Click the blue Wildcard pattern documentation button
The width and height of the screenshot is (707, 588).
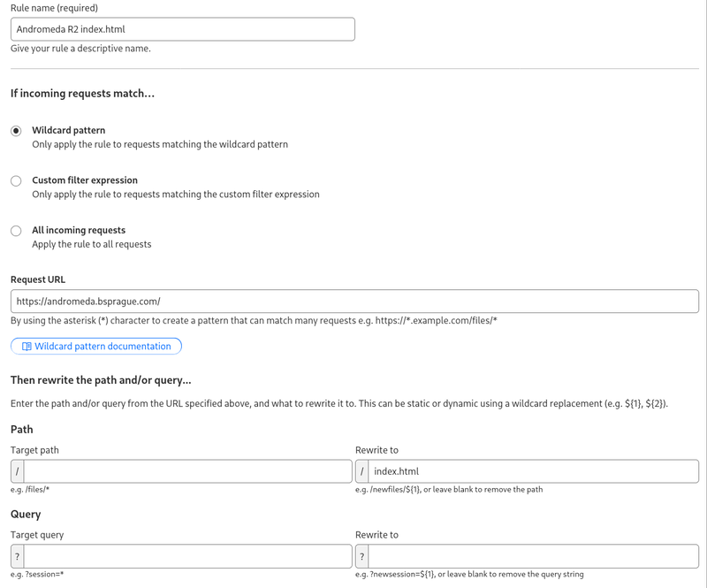click(95, 346)
